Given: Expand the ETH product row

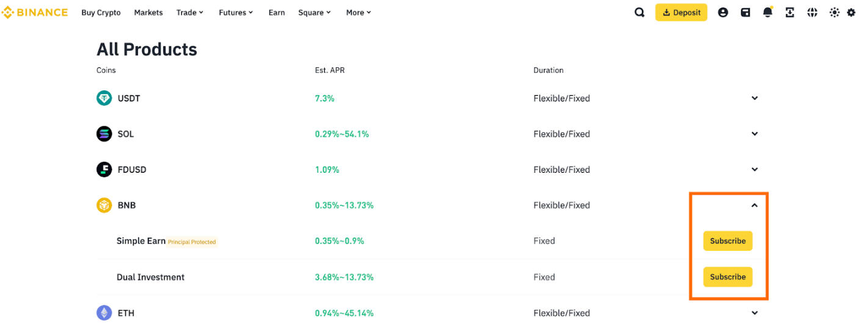Looking at the screenshot, I should (754, 313).
